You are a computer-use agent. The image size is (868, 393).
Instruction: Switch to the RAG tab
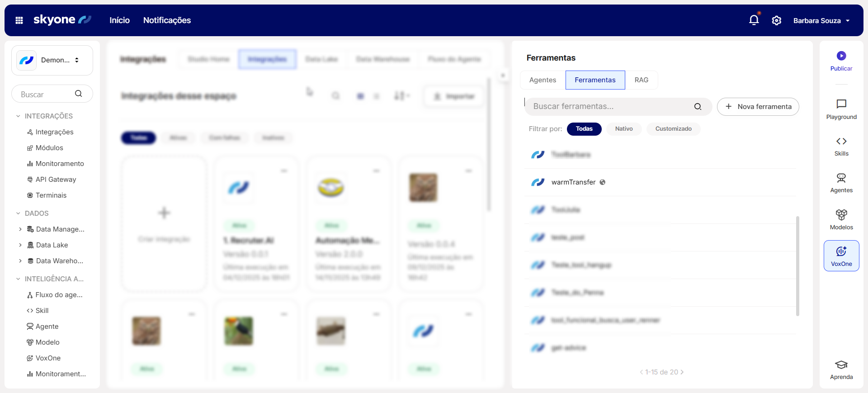pyautogui.click(x=641, y=80)
